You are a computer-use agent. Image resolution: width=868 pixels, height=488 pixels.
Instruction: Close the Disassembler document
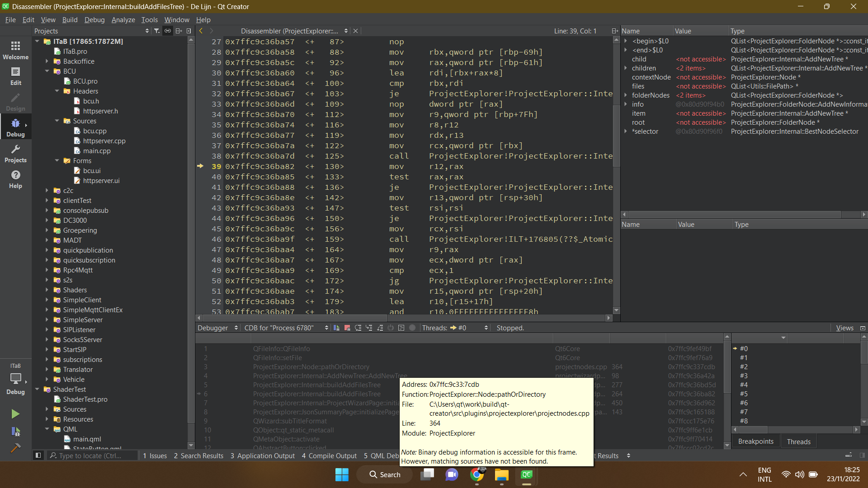pos(356,31)
